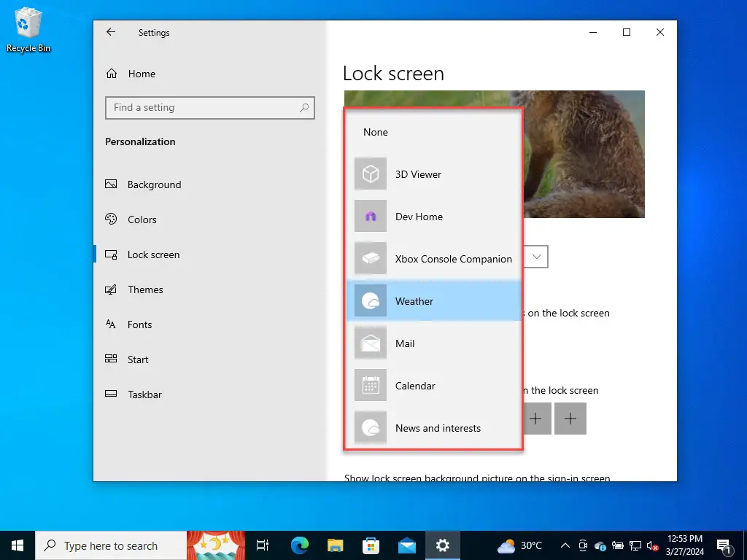Open Taskbar personalization page
Image resolution: width=747 pixels, height=560 pixels.
click(x=209, y=394)
